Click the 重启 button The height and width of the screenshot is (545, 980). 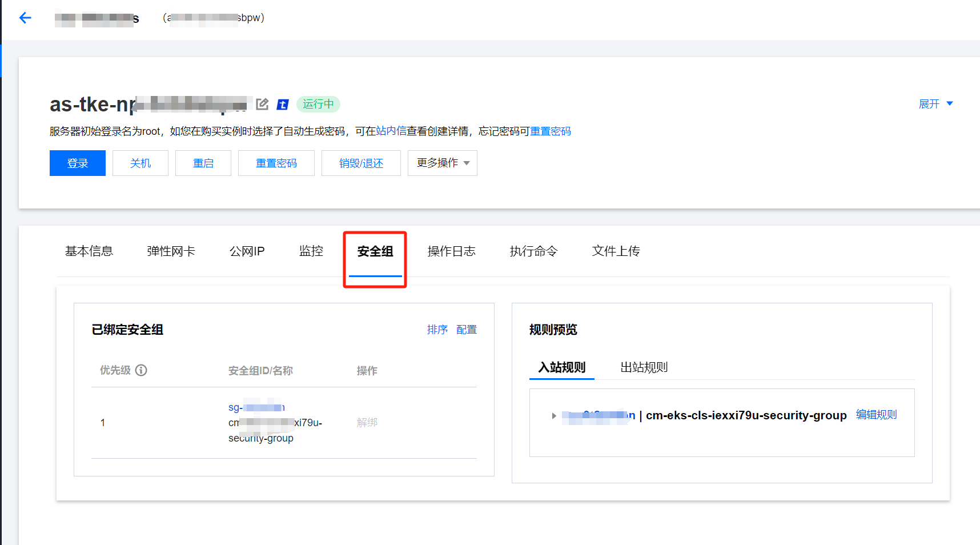click(203, 163)
